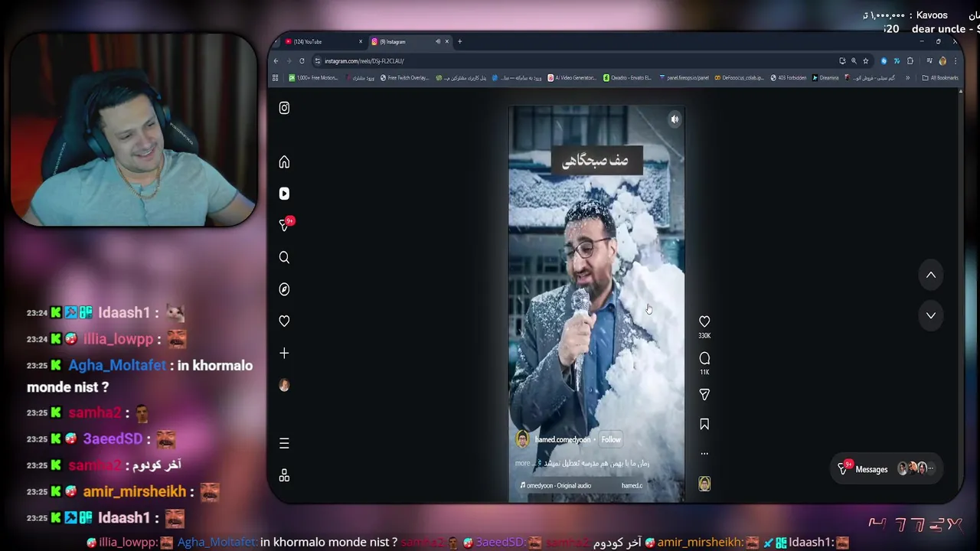Open the reel's three-dot options menu

704,453
